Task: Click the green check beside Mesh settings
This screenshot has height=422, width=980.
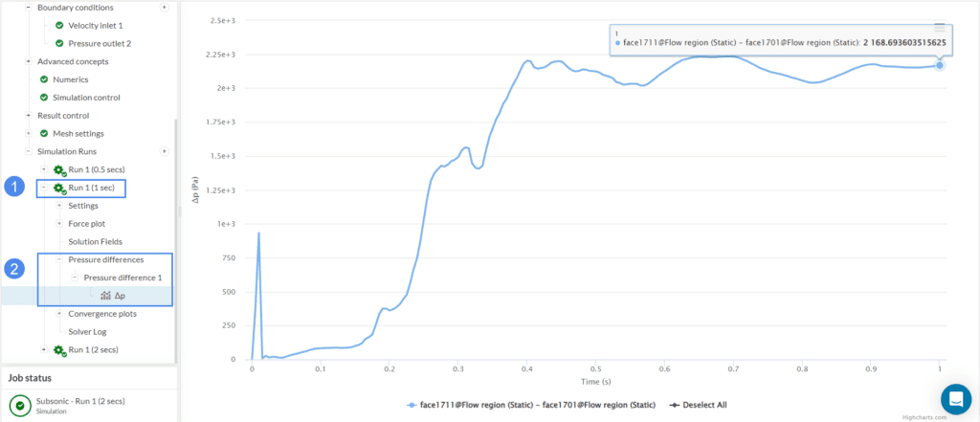Action: (x=44, y=134)
